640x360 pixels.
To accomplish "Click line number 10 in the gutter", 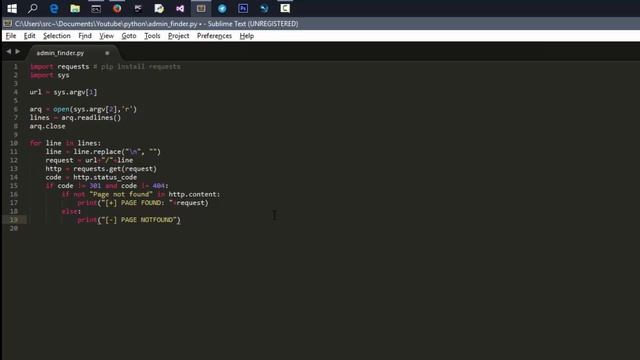I will coord(14,143).
